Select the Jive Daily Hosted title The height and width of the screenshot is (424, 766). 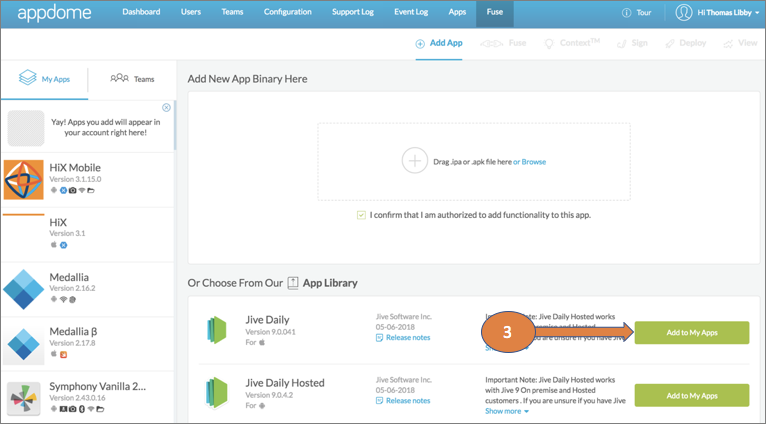tap(285, 383)
